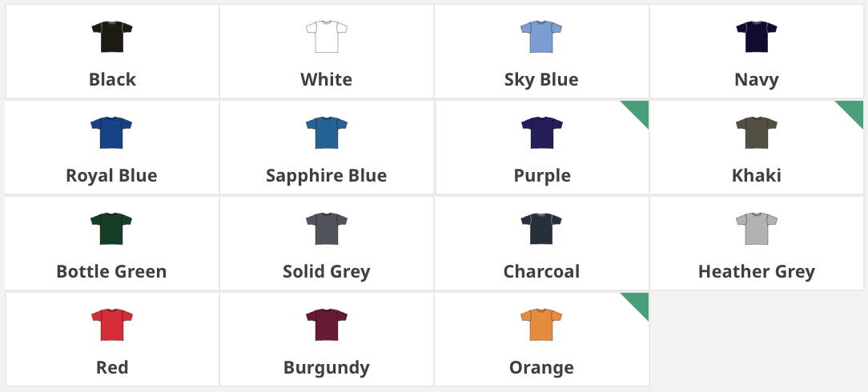This screenshot has height=392, width=868.
Task: Click the Charcoal t-shirt icon
Action: (x=541, y=229)
